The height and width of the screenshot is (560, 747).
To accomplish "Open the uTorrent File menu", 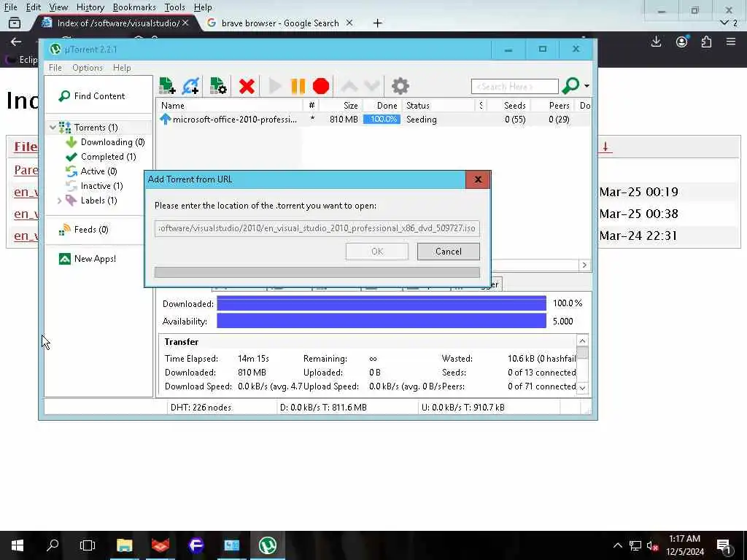I will point(55,68).
